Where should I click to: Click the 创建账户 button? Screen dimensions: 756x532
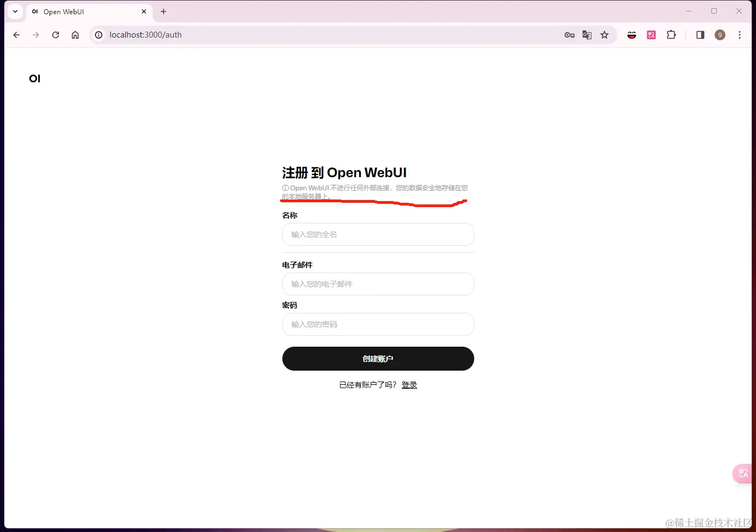click(378, 359)
